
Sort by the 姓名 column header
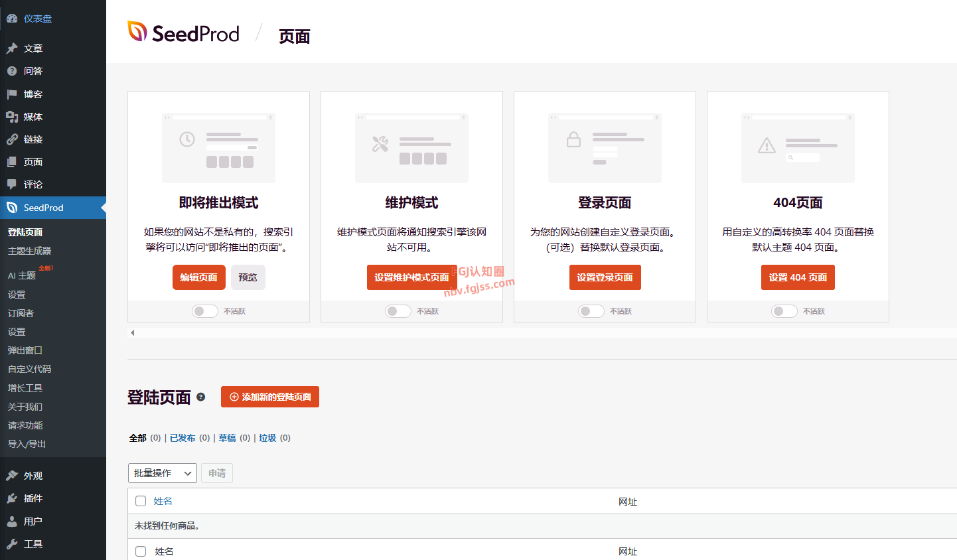tap(163, 501)
